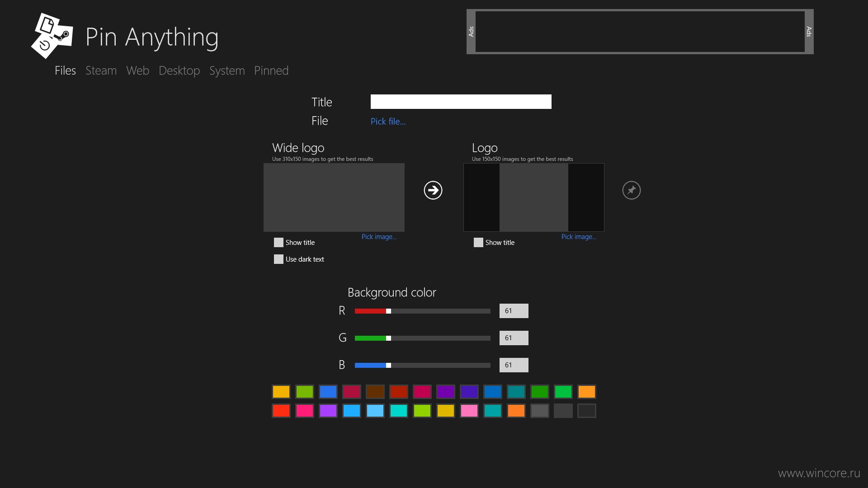
Task: Select the sky blue swatch in bottom row
Action: 352,411
